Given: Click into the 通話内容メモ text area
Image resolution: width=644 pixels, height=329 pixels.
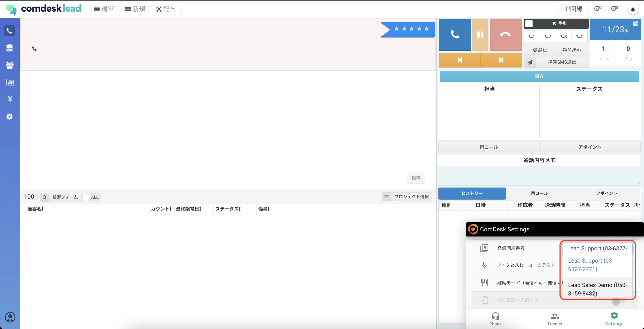Looking at the screenshot, I should (x=539, y=176).
